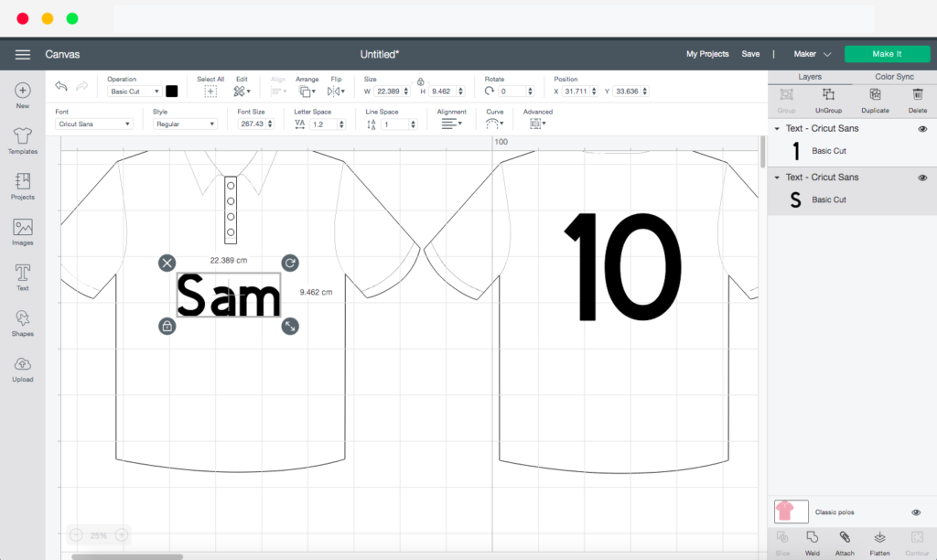
Task: Click the rotate handle on Sam text
Action: click(289, 263)
